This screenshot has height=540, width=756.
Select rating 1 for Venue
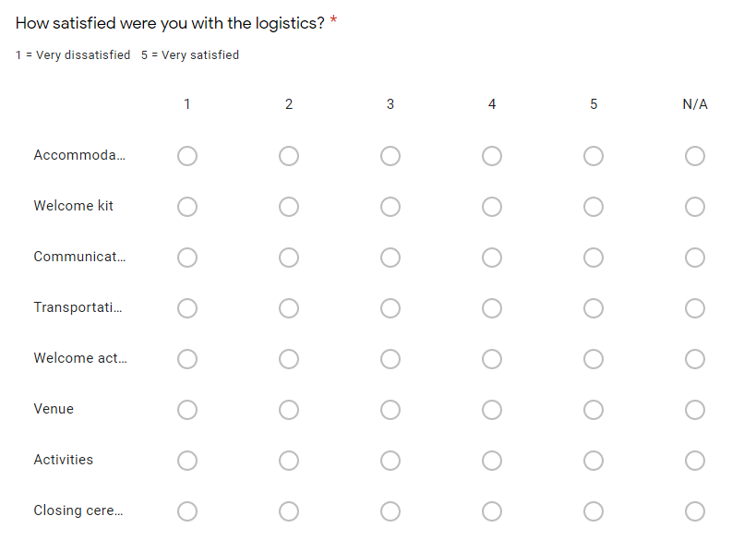point(187,410)
